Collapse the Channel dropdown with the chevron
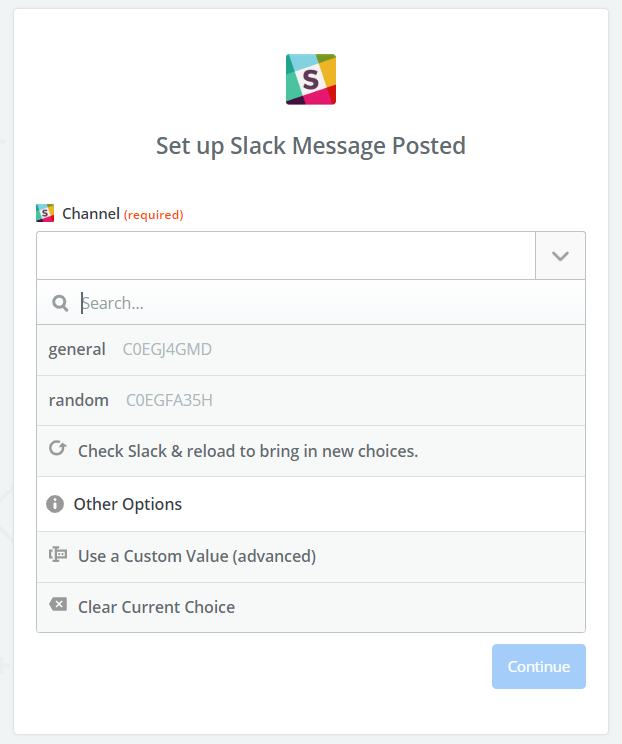622x744 pixels. pos(560,256)
